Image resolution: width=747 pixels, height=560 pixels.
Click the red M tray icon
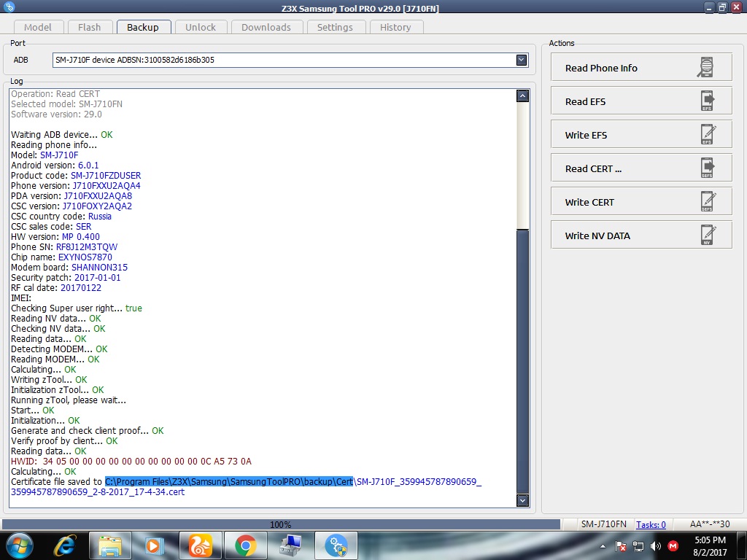673,546
